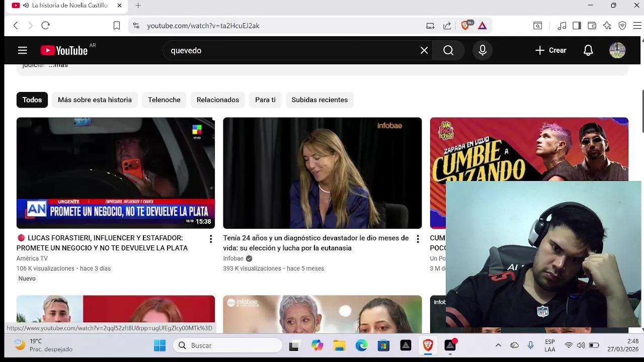Open the Brave Rewards triangle icon

click(482, 26)
